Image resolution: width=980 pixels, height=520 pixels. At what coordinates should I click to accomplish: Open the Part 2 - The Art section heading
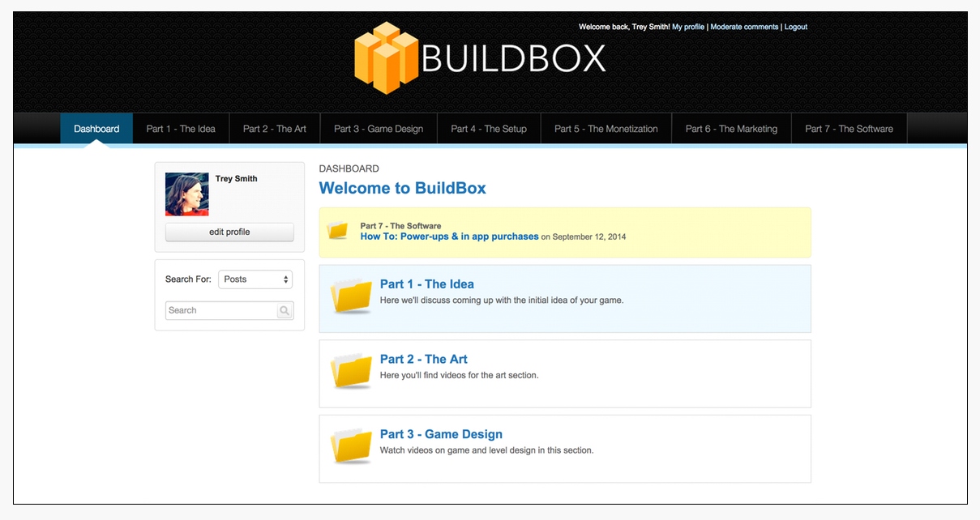(x=424, y=360)
